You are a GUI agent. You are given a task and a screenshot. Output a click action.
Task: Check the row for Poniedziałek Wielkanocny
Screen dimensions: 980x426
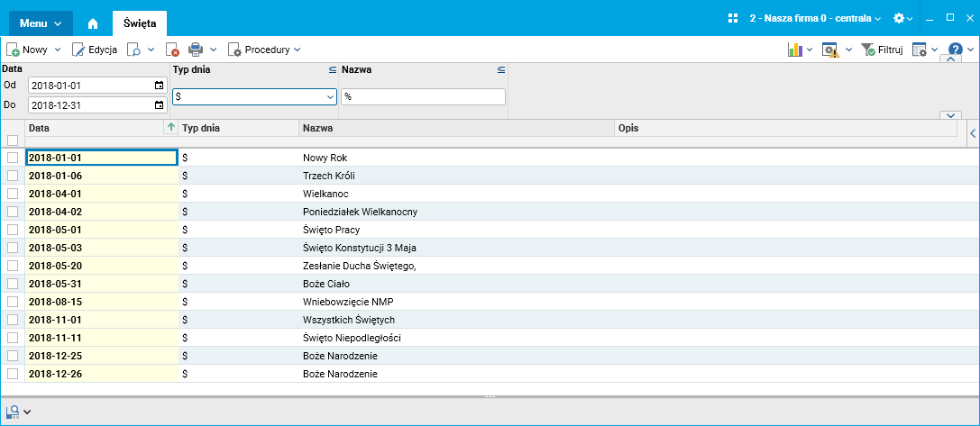13,212
